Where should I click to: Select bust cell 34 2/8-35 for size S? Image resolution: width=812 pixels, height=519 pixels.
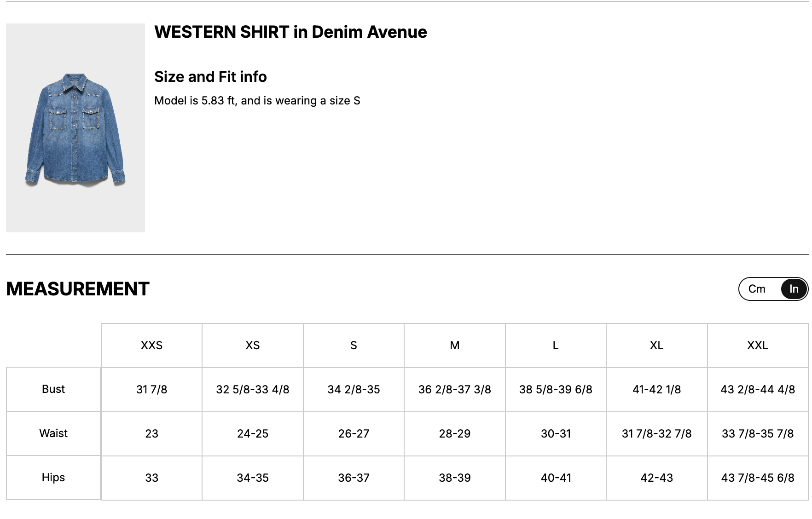[x=354, y=390]
